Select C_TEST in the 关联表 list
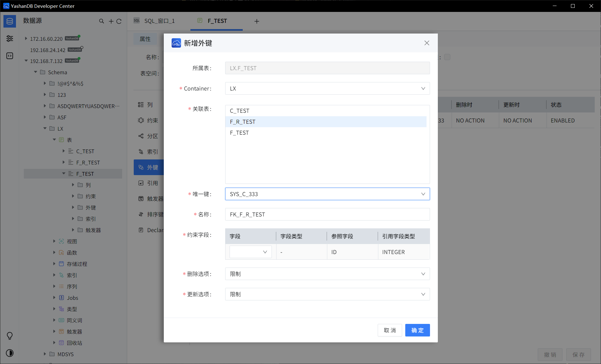The image size is (601, 364). point(240,111)
